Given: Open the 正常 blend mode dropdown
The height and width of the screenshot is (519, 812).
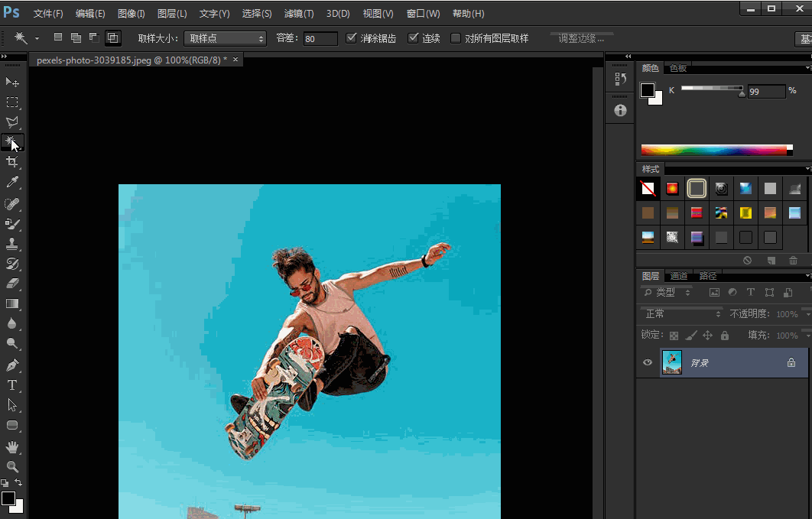Looking at the screenshot, I should point(682,314).
